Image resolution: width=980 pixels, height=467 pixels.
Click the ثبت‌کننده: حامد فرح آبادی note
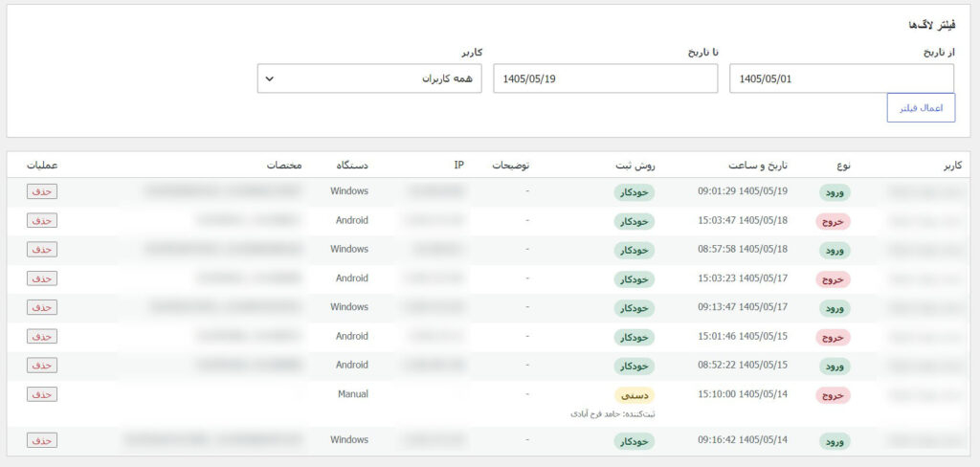613,413
